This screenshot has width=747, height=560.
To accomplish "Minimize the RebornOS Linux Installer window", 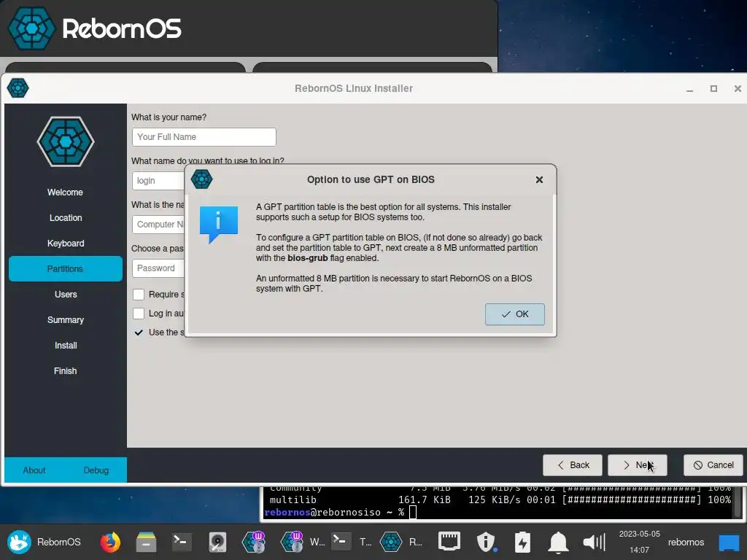I will click(689, 89).
